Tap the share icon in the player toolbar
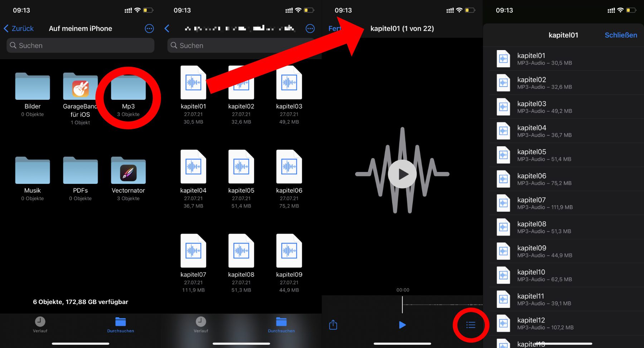 pos(333,324)
